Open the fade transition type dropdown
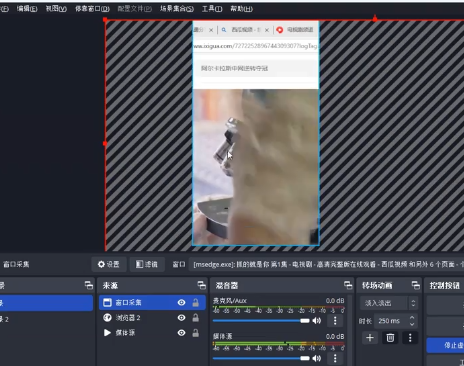The height and width of the screenshot is (366, 464). [x=389, y=303]
